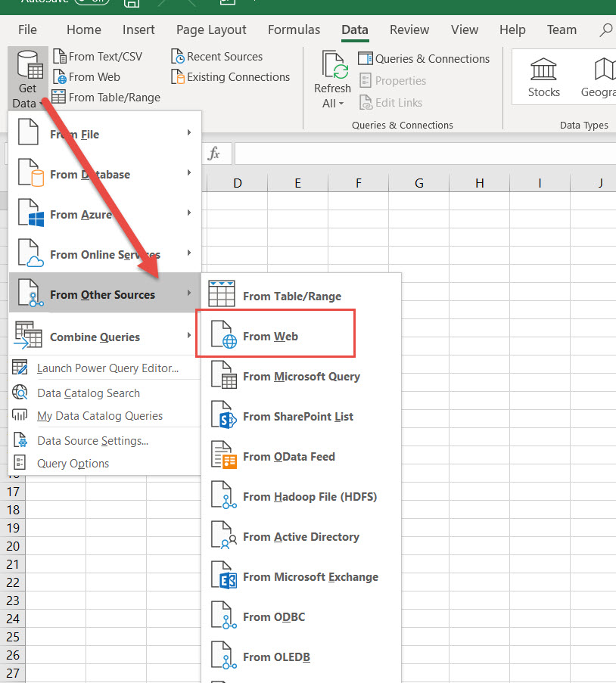The width and height of the screenshot is (616, 683).
Task: Open Data Catalog Search
Action: click(x=104, y=393)
